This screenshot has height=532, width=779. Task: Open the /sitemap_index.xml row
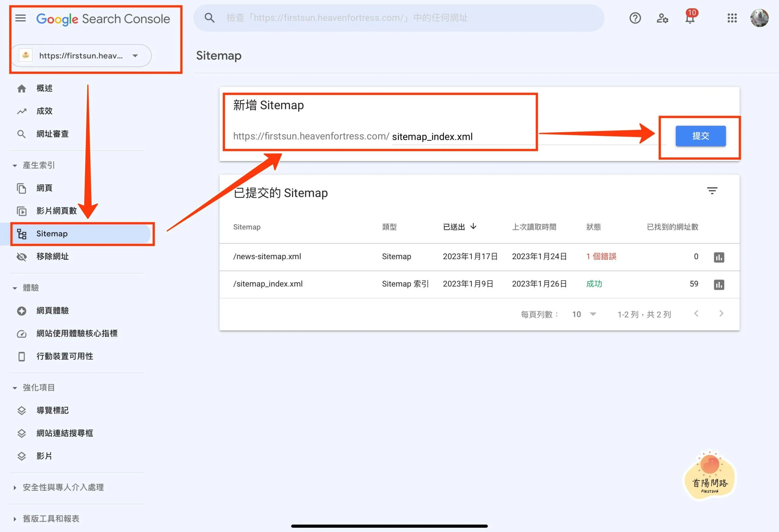(x=268, y=284)
